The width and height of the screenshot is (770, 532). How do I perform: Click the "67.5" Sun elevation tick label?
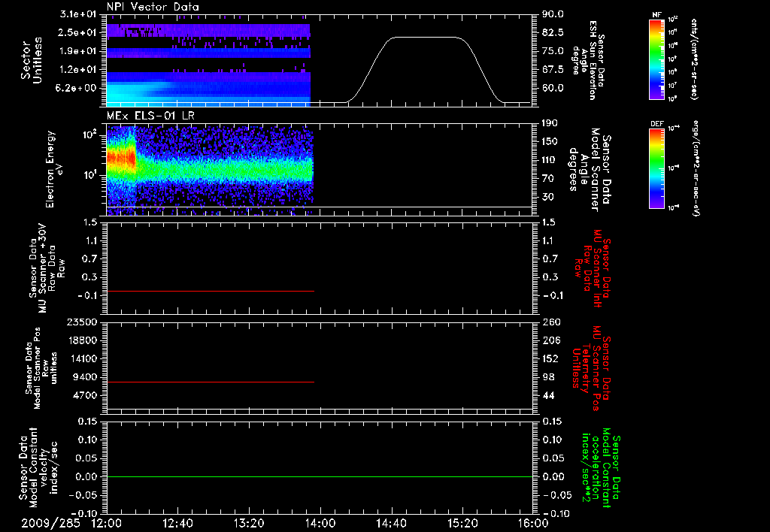click(553, 70)
